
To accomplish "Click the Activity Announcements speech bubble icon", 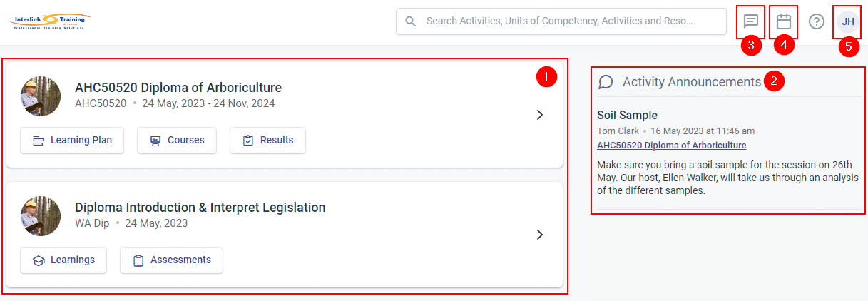I will 606,82.
